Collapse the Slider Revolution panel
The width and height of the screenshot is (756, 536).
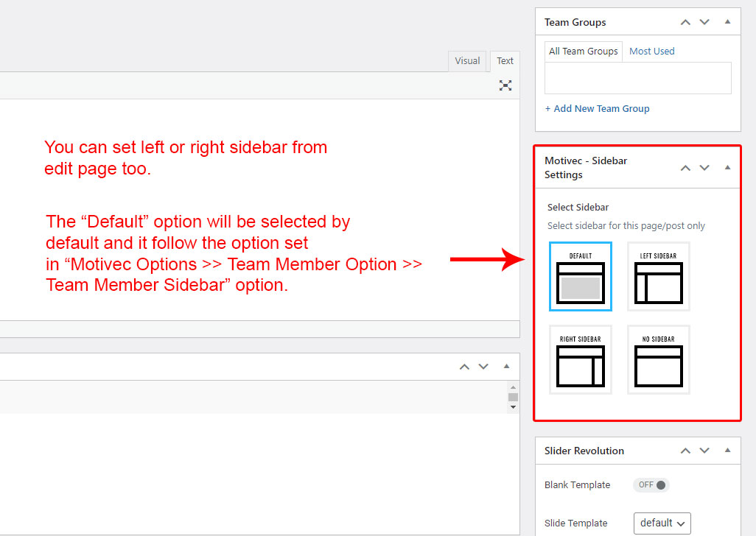(727, 451)
